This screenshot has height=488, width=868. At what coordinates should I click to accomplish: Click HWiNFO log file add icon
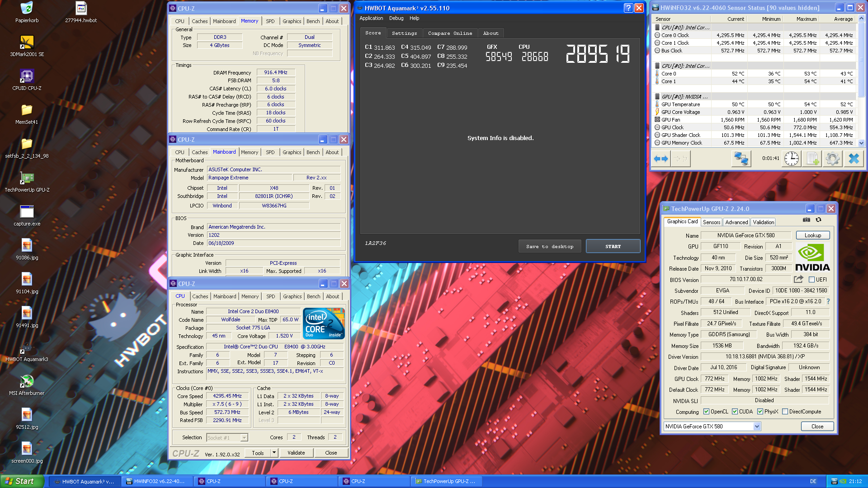812,159
